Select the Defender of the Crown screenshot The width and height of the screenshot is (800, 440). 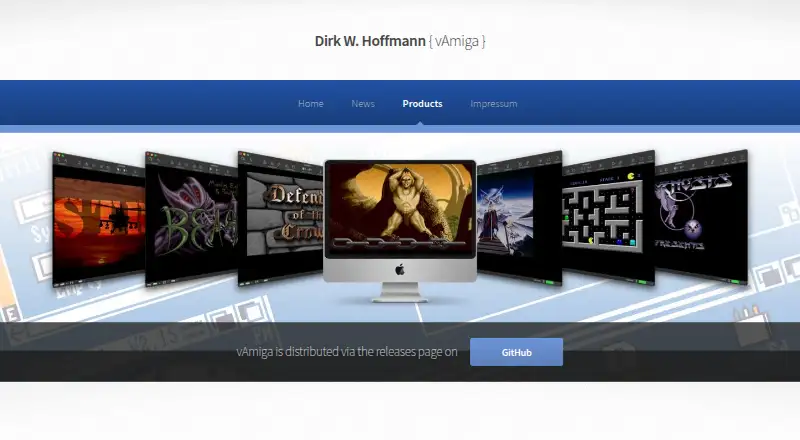tap(281, 218)
